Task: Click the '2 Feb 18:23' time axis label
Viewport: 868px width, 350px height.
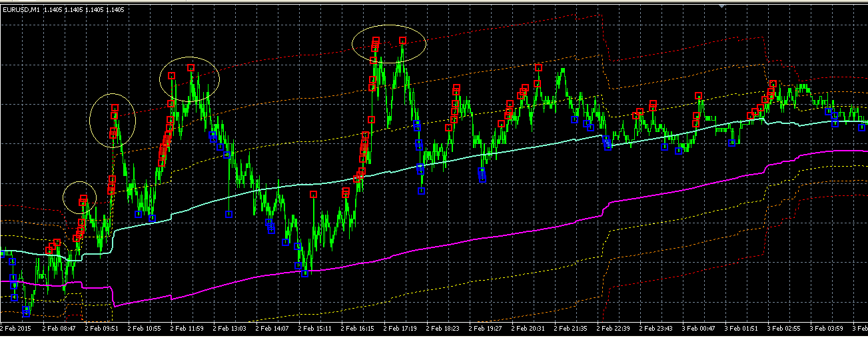Action: coord(443,328)
